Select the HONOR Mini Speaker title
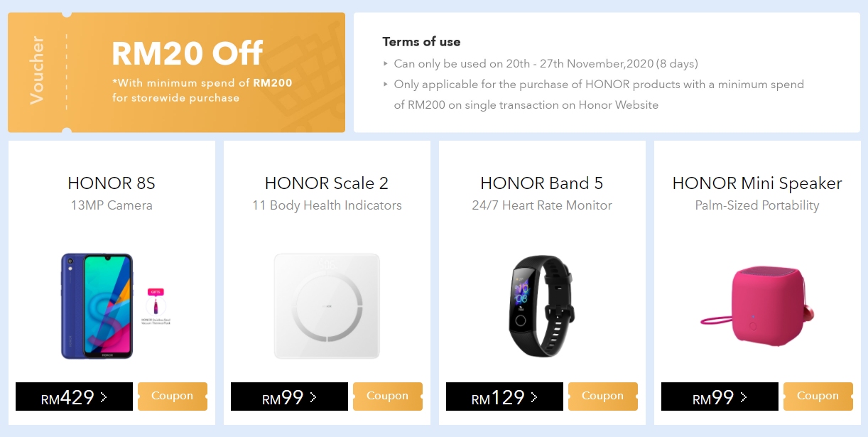The height and width of the screenshot is (437, 868). click(757, 183)
